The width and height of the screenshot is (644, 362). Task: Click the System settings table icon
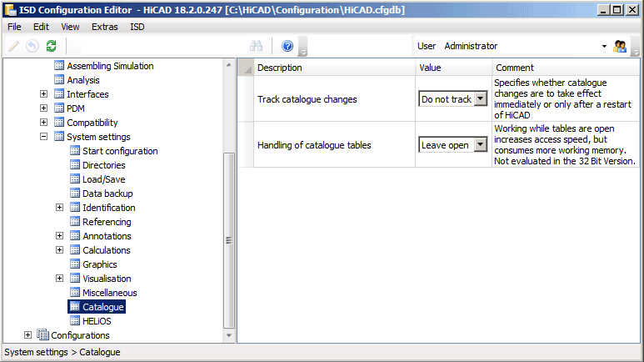coord(59,137)
